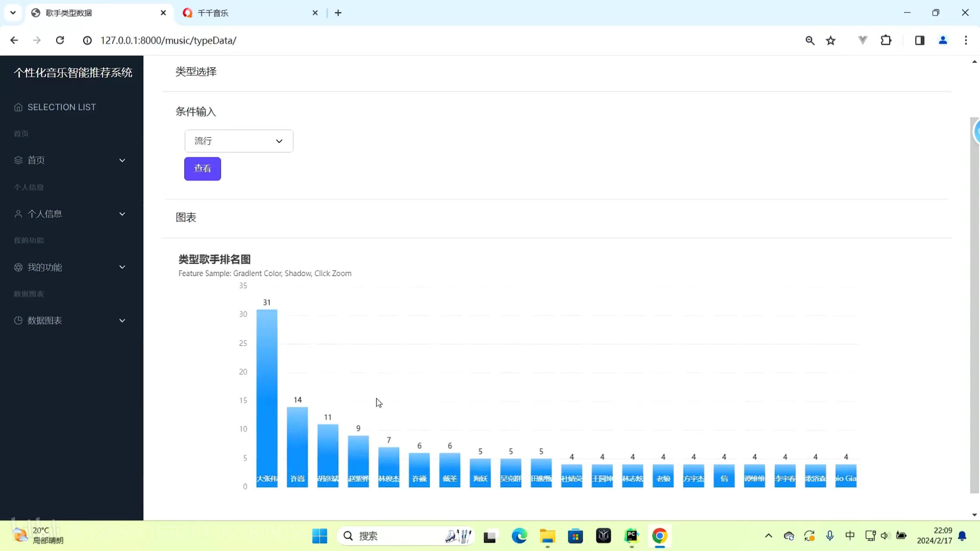Open the Chrome profile icon

tap(943, 40)
